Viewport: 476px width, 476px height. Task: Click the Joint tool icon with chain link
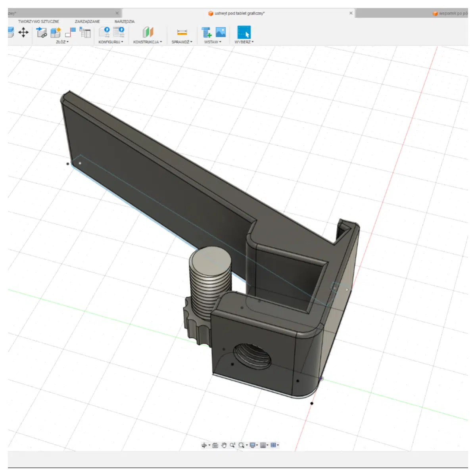coord(41,33)
